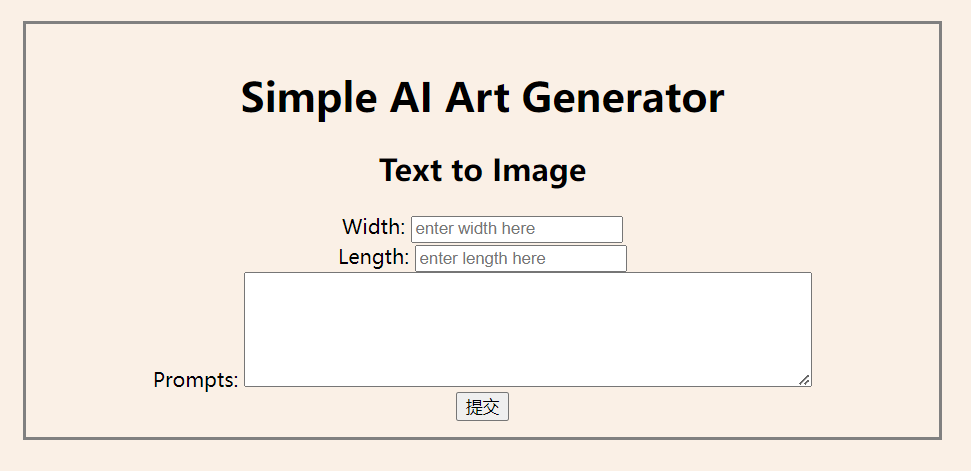Activate the field next to Width label
This screenshot has width=971, height=471.
pos(516,229)
